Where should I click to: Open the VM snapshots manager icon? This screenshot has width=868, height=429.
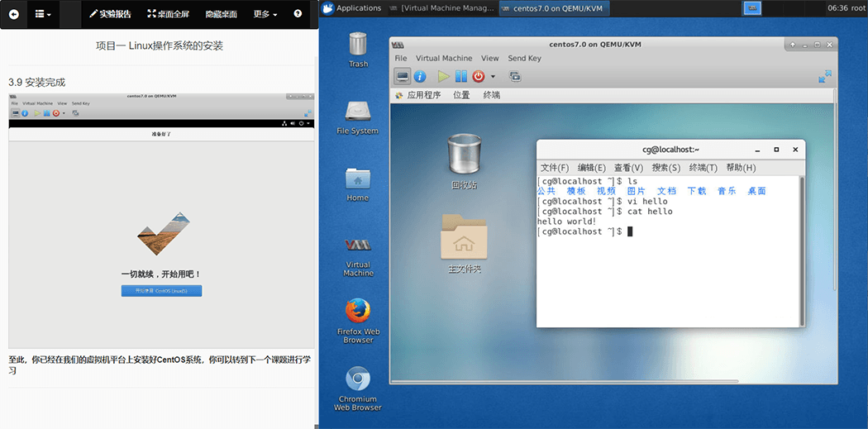pos(515,76)
